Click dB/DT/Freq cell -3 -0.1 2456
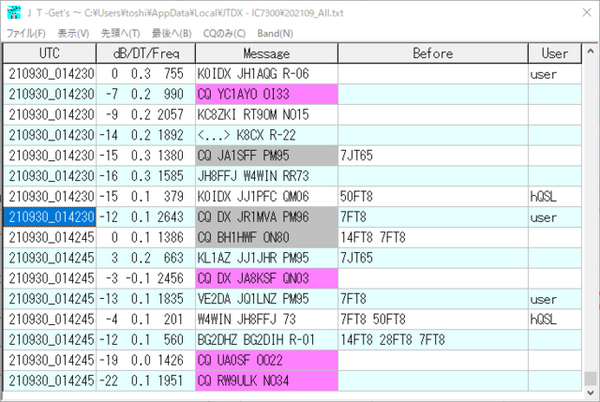 pyautogui.click(x=146, y=278)
